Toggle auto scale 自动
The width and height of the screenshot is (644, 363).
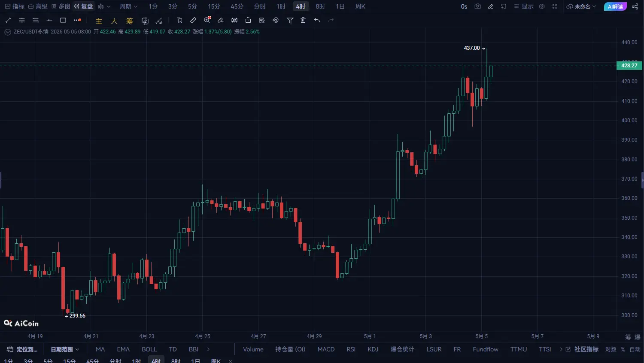[x=635, y=349]
